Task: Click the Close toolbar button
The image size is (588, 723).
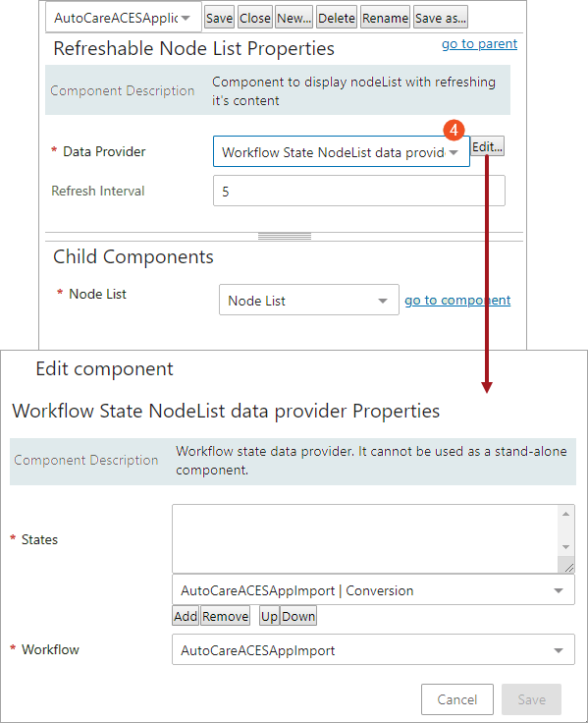Action: tap(255, 18)
